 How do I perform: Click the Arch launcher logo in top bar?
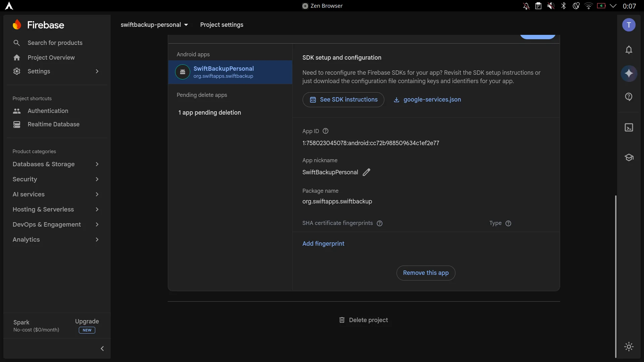click(9, 6)
